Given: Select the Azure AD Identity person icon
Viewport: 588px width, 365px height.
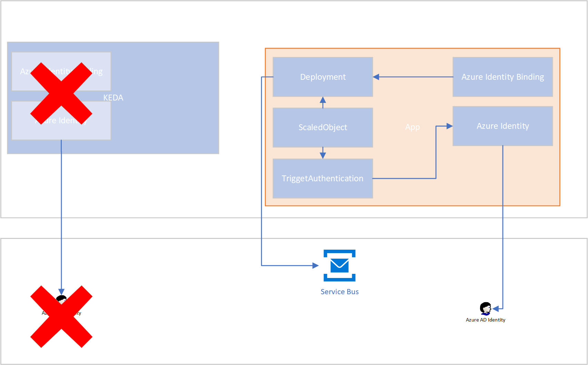Looking at the screenshot, I should click(x=486, y=308).
